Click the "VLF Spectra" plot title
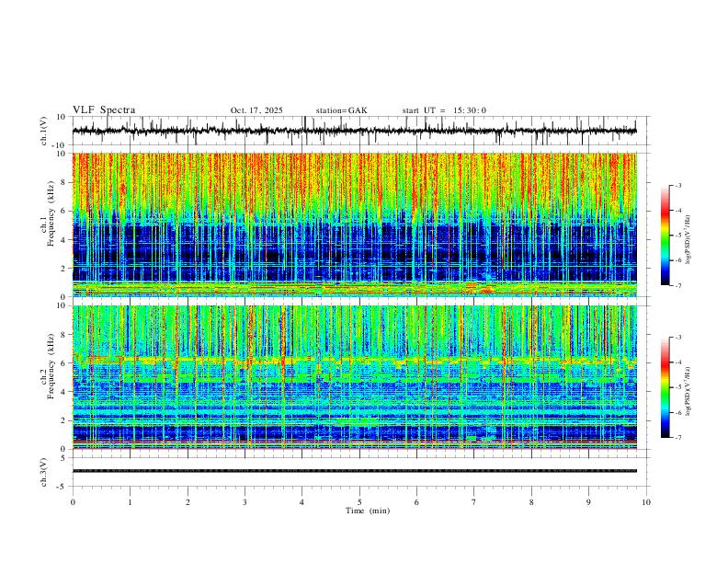The width and height of the screenshot is (728, 563). (104, 110)
